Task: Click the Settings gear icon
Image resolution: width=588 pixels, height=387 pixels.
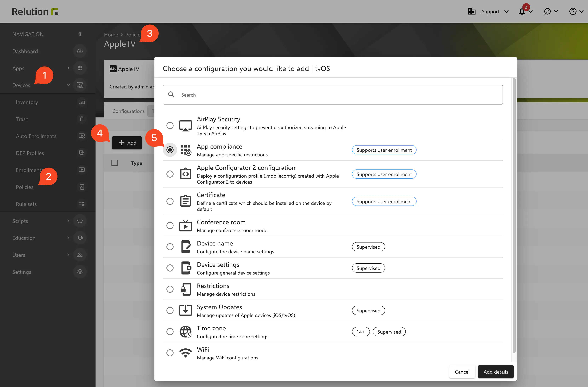Action: (x=80, y=272)
